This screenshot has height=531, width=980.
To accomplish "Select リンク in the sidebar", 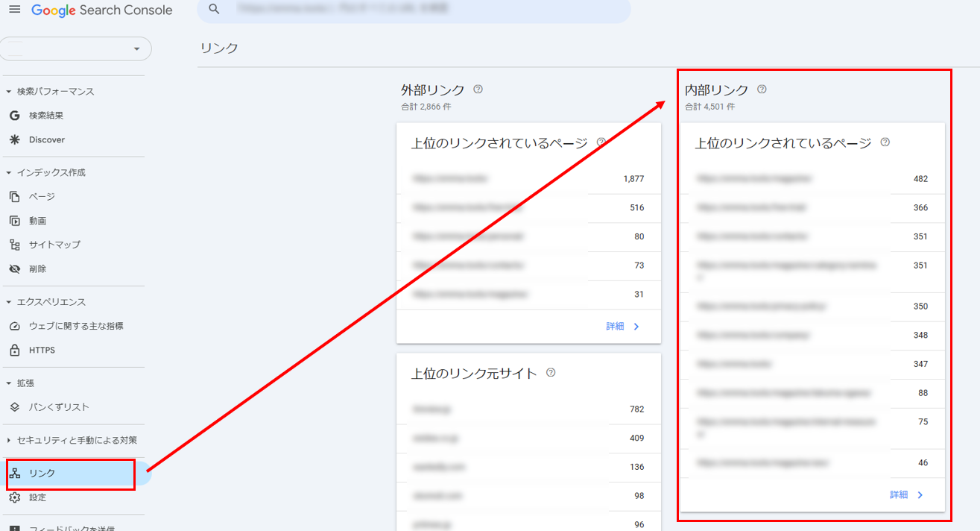I will pos(42,474).
